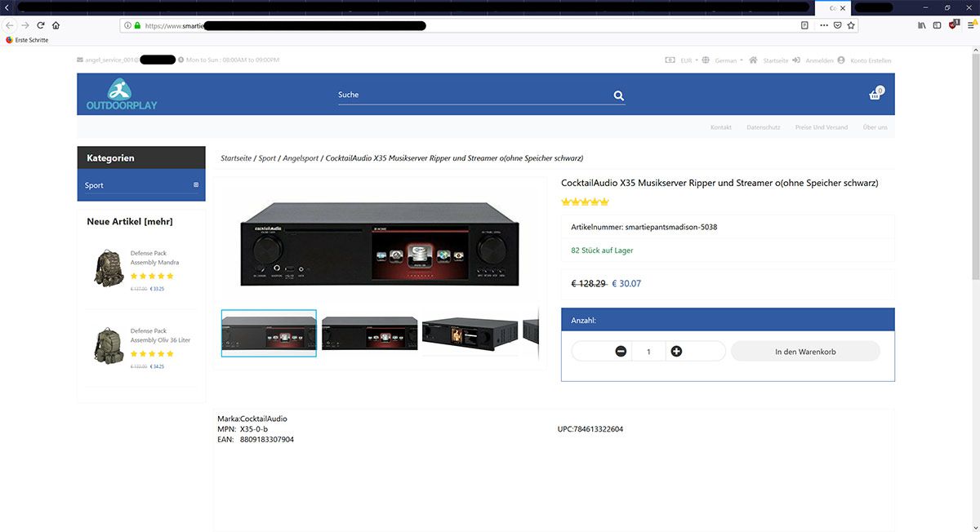Click the 82 Stück auf Lager text

(602, 250)
